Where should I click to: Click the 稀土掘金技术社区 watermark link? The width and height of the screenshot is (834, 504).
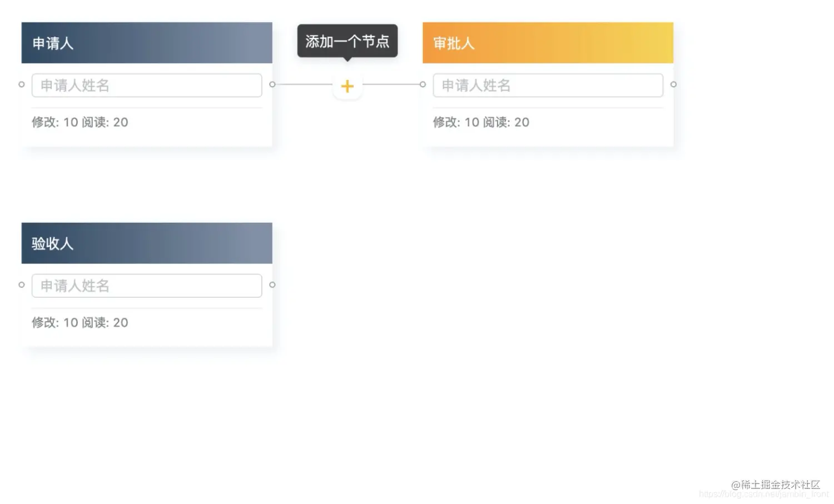tap(776, 485)
